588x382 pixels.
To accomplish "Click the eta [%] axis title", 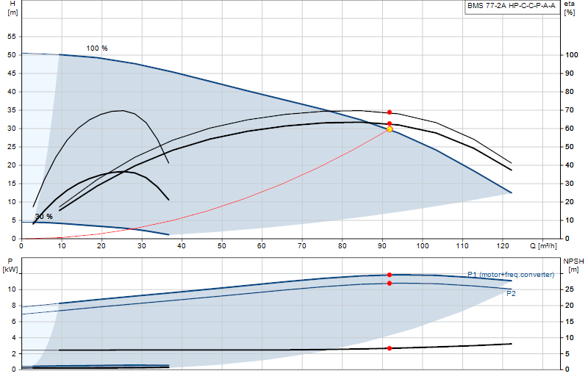I will [569, 8].
